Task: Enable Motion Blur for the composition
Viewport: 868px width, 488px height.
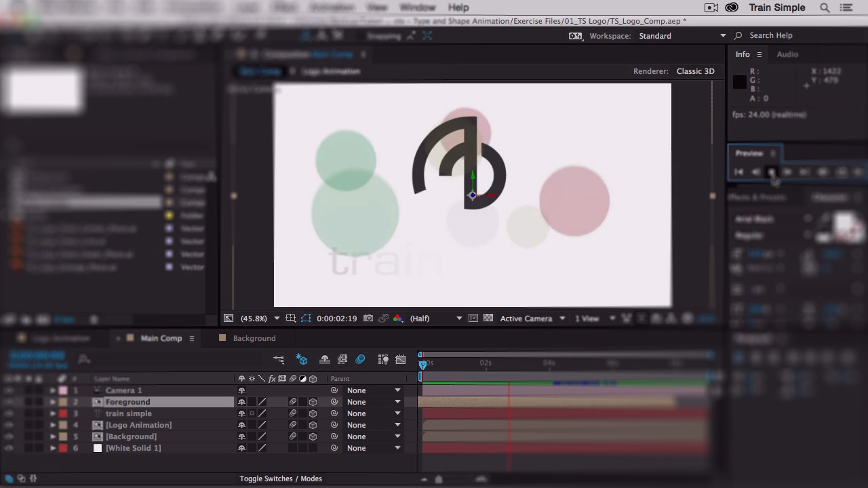Action: 360,359
